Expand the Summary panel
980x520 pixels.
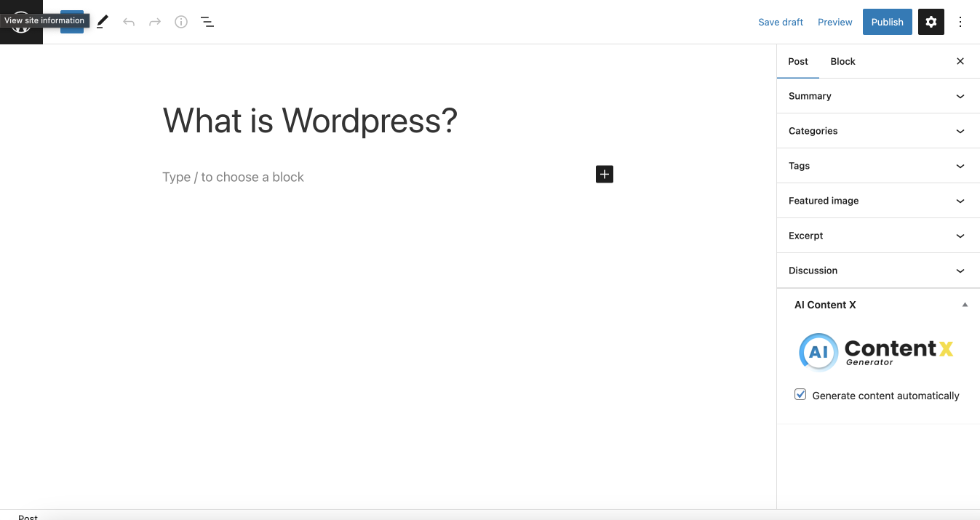(878, 96)
